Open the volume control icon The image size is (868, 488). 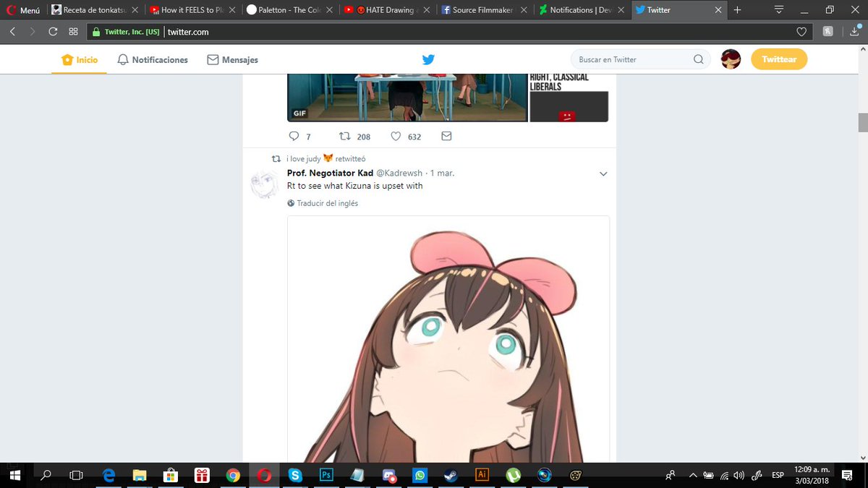click(739, 475)
